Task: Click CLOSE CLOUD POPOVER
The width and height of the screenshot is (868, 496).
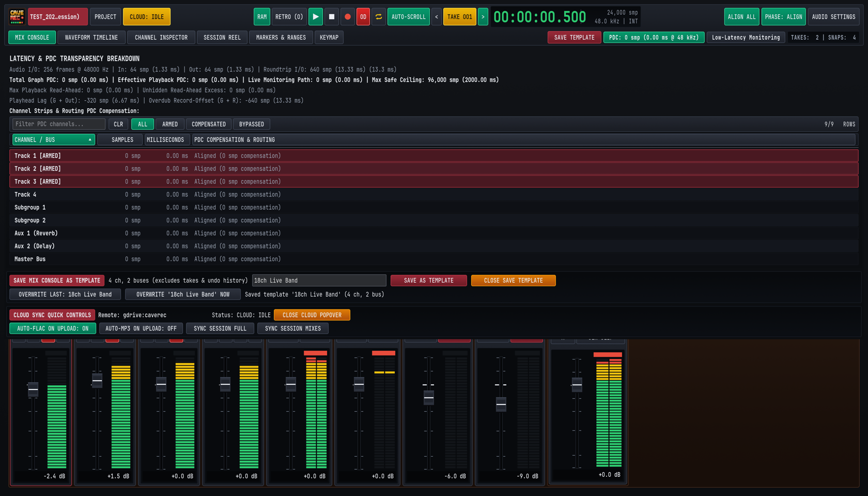Action: pyautogui.click(x=312, y=315)
